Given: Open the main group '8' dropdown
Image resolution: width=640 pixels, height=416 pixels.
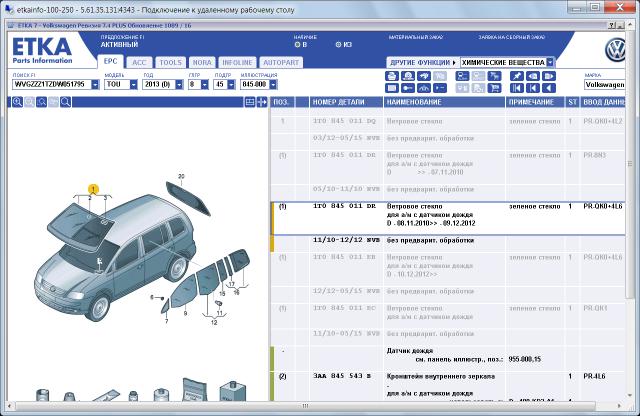Looking at the screenshot, I should tap(205, 85).
